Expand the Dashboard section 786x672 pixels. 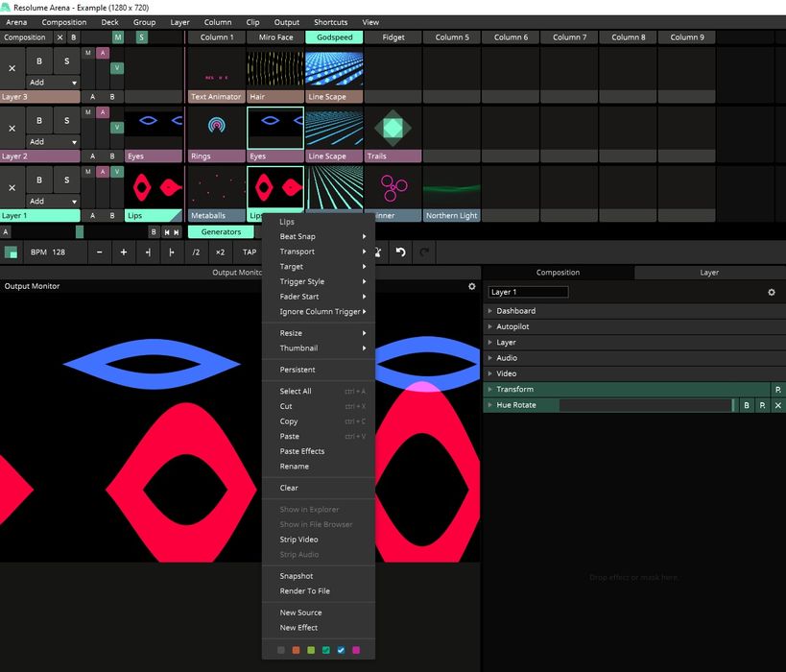[515, 311]
